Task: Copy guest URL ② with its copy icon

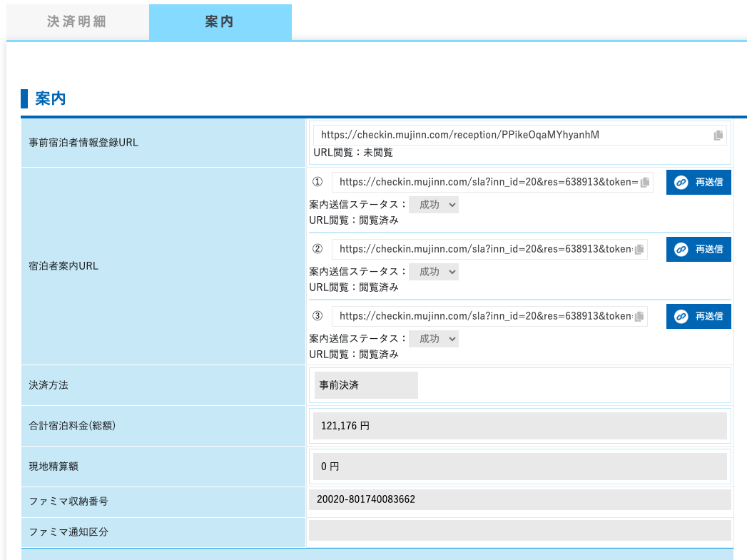Action: (x=639, y=250)
